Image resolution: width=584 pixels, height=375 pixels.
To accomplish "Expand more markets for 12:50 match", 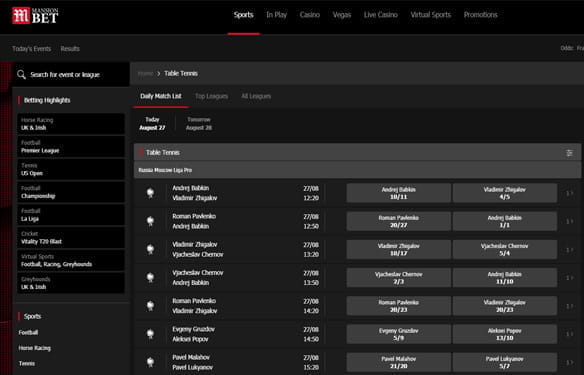I will click(569, 221).
